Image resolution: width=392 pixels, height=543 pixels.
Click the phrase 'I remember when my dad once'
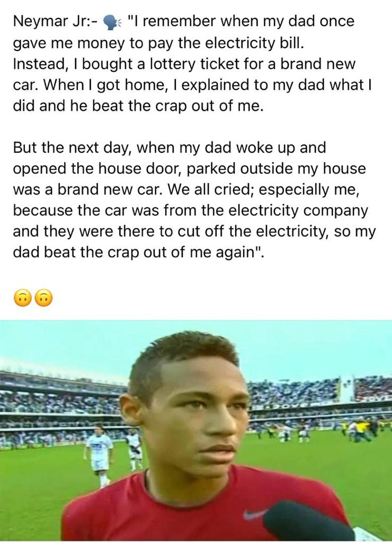pos(242,22)
